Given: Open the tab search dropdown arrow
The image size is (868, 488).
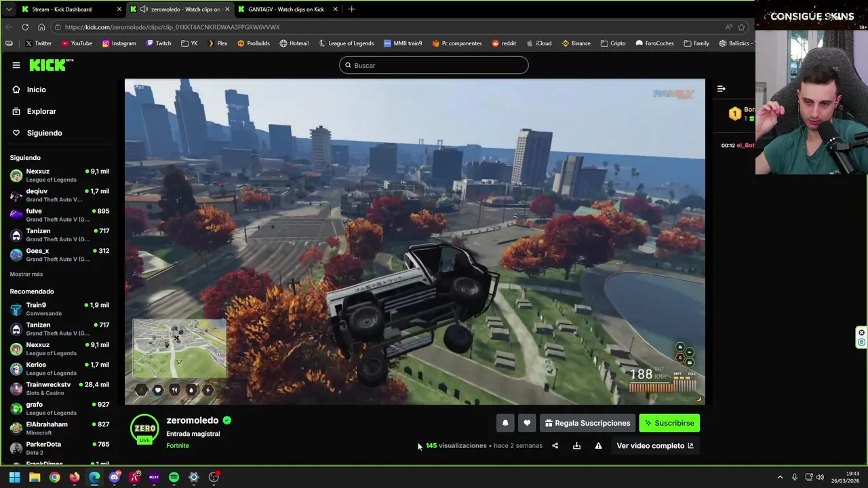Looking at the screenshot, I should pyautogui.click(x=8, y=9).
